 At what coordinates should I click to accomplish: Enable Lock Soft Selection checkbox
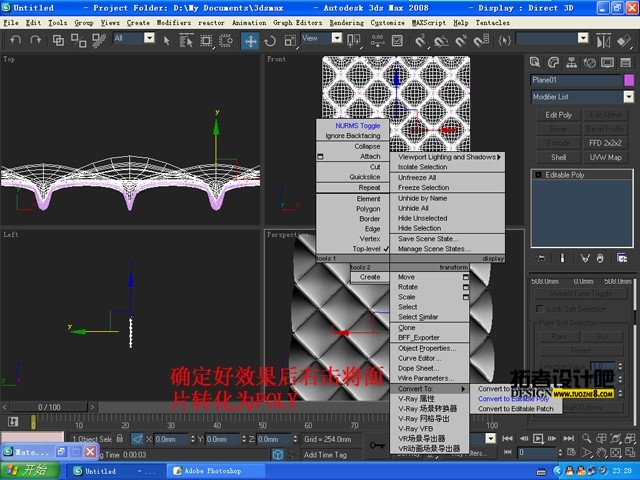[540, 309]
